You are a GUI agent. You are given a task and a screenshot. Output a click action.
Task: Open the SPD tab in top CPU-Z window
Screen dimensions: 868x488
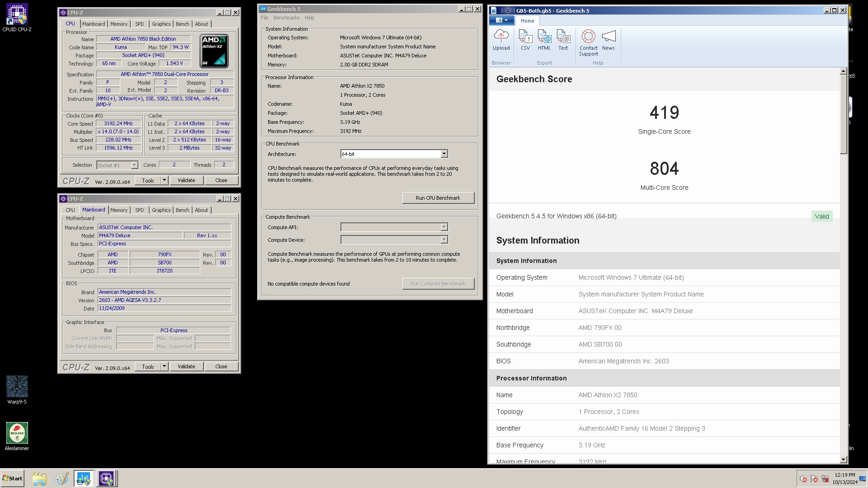(140, 24)
